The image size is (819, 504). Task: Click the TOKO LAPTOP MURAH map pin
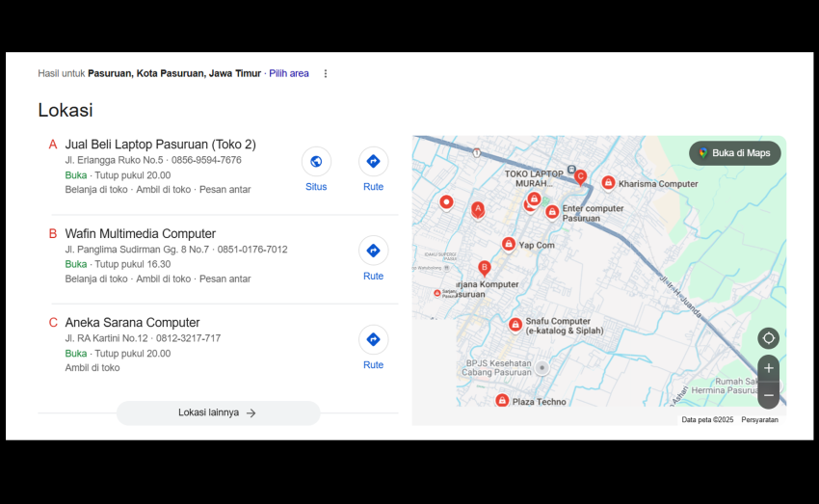(534, 199)
